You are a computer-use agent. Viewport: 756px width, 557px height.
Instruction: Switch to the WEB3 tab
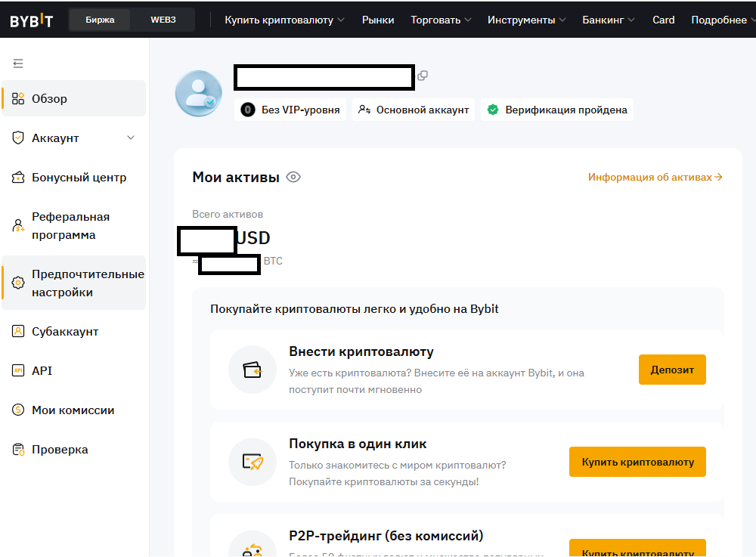(163, 20)
